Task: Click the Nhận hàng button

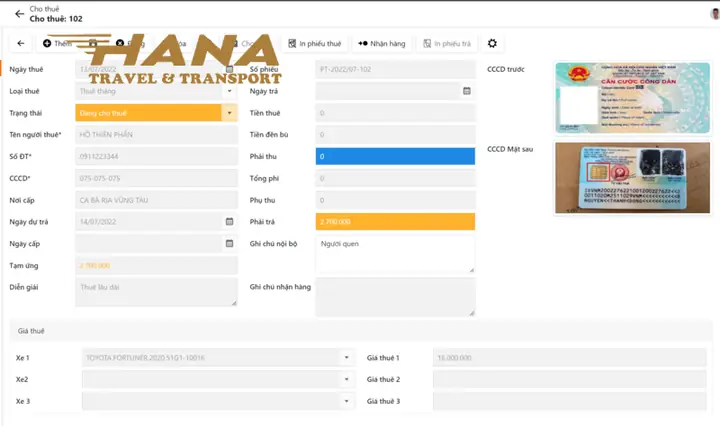Action: point(381,44)
